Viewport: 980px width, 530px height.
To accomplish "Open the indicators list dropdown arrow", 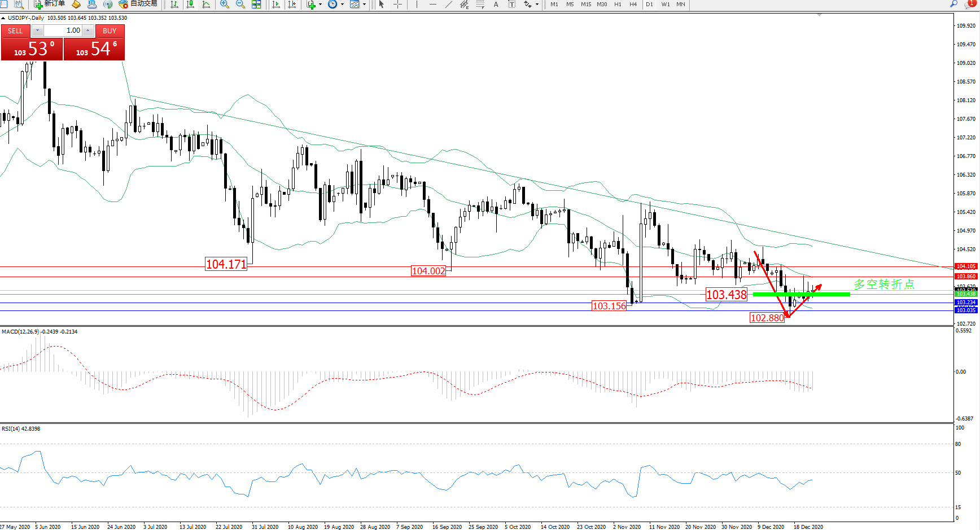I will point(320,5).
